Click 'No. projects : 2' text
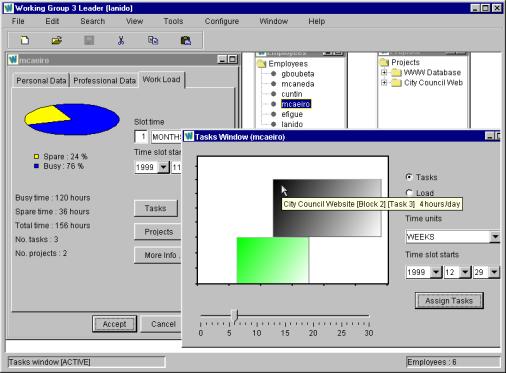Viewport: 506px width, 373px height. 41,253
